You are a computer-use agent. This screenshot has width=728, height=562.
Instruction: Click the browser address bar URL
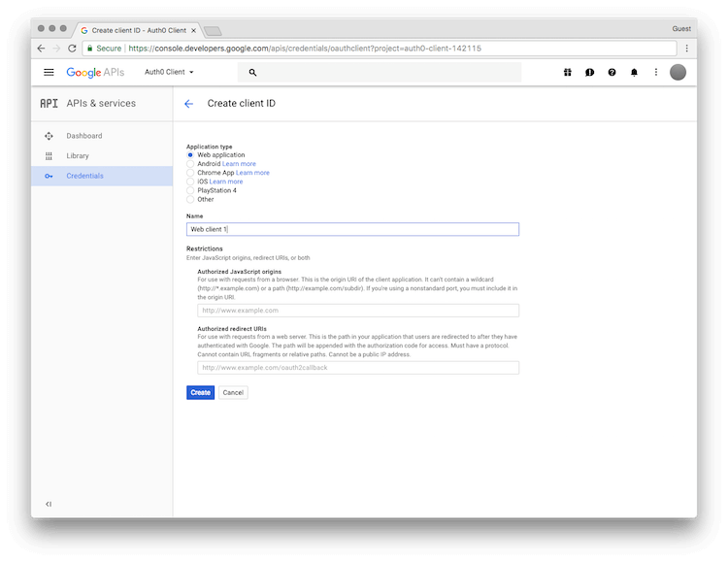click(305, 49)
